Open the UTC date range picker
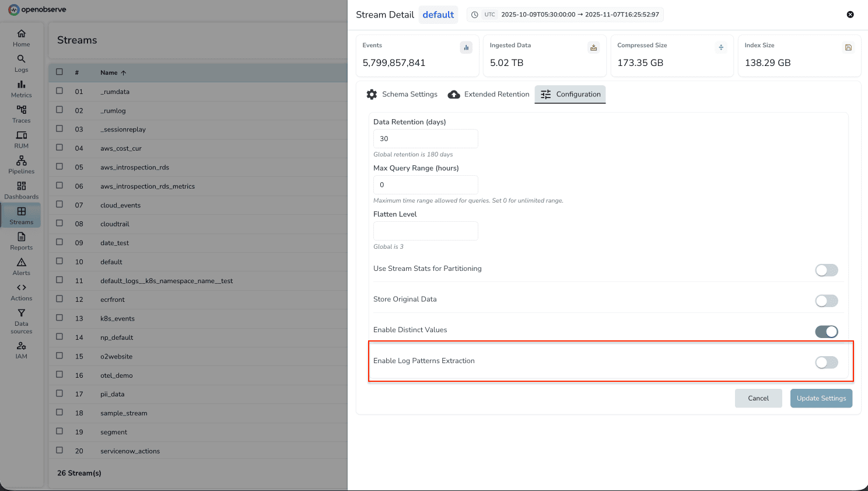This screenshot has width=868, height=491. tap(565, 15)
